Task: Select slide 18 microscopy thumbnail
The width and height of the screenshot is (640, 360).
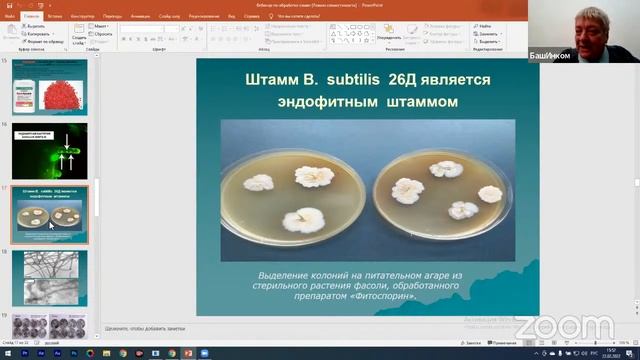Action: click(49, 278)
